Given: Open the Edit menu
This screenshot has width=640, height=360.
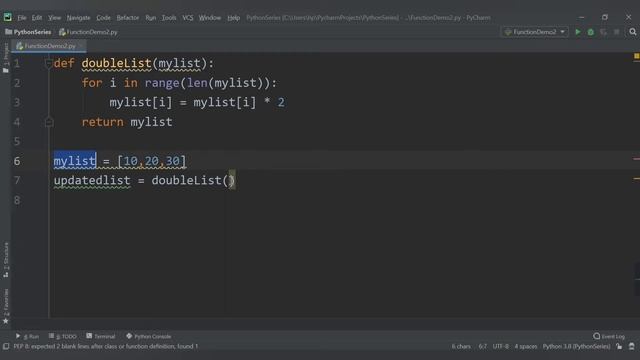Looking at the screenshot, I should 37,18.
